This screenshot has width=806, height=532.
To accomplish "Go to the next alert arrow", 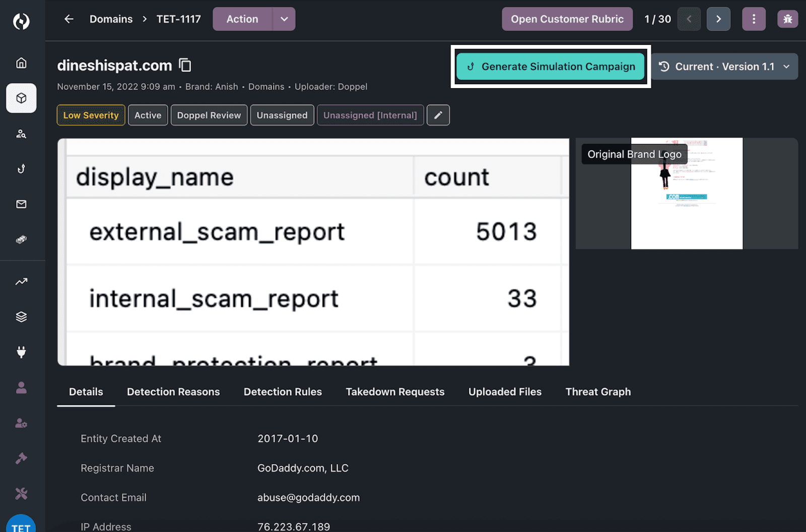I will click(x=718, y=19).
